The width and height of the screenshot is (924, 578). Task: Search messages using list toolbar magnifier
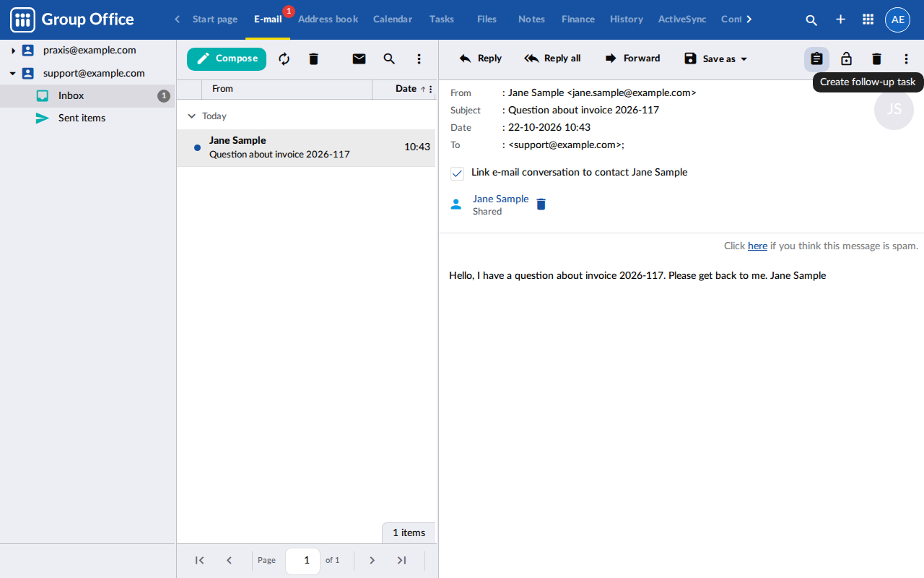point(389,59)
